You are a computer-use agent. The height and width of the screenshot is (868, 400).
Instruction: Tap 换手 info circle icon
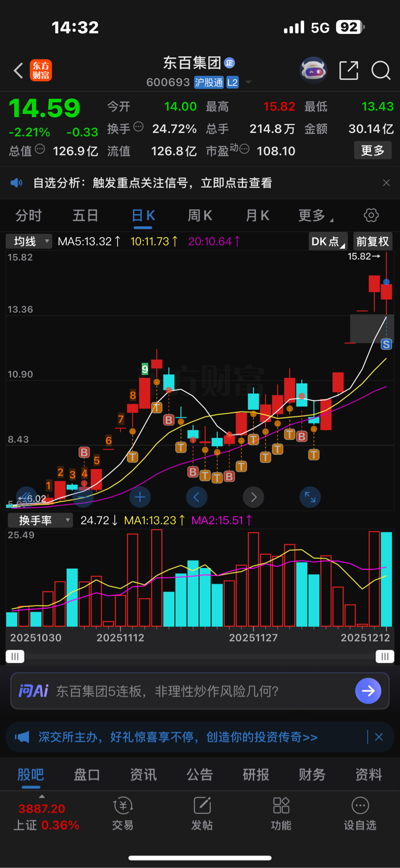click(139, 126)
